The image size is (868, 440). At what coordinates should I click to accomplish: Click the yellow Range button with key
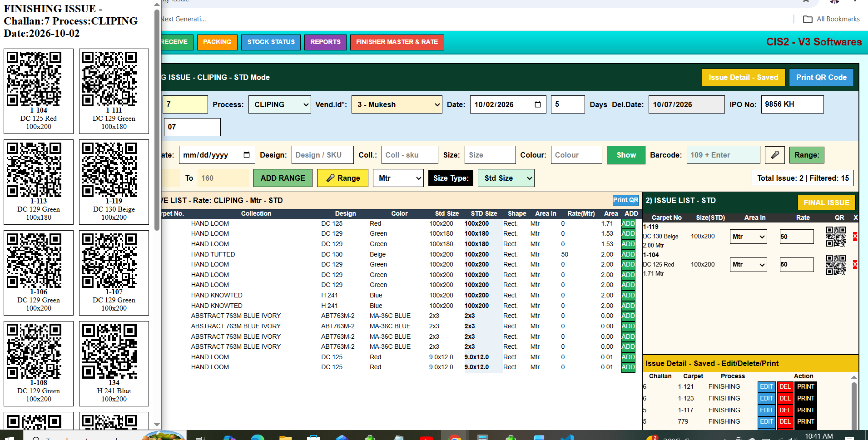coord(343,178)
